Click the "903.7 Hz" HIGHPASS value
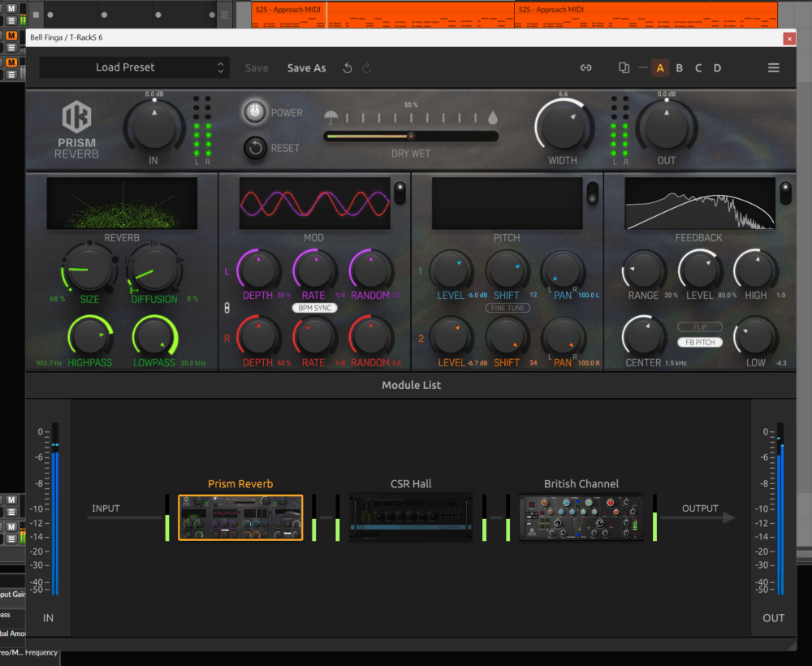812x666 pixels. tap(50, 363)
